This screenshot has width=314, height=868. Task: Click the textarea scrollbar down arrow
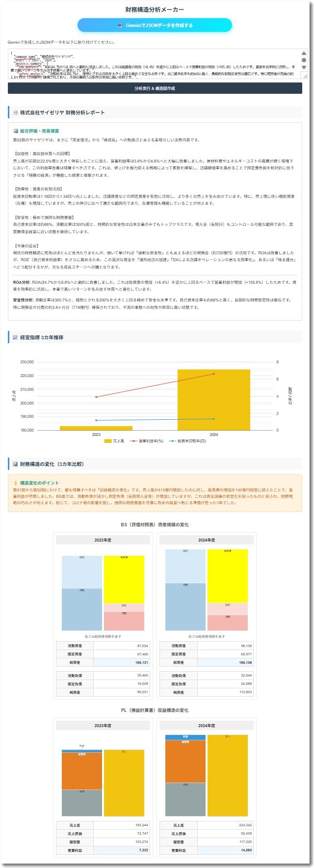[x=304, y=67]
